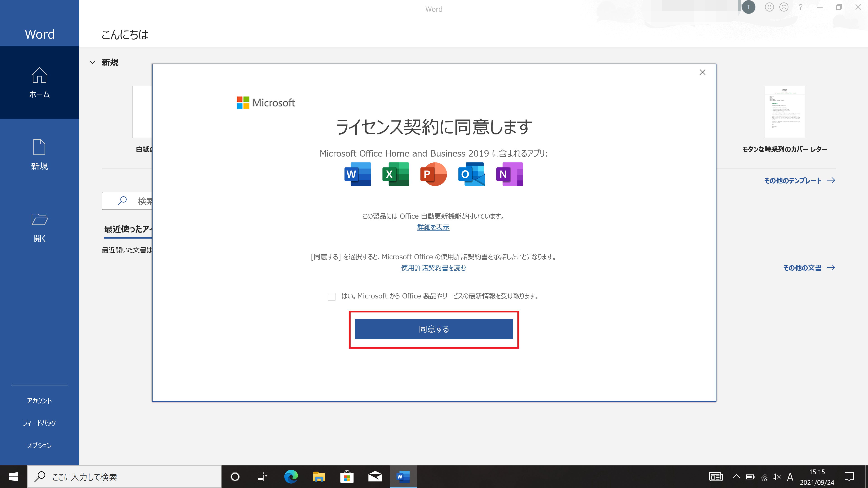The height and width of the screenshot is (488, 868).
Task: Open その他のテンプレート link
Action: (800, 181)
